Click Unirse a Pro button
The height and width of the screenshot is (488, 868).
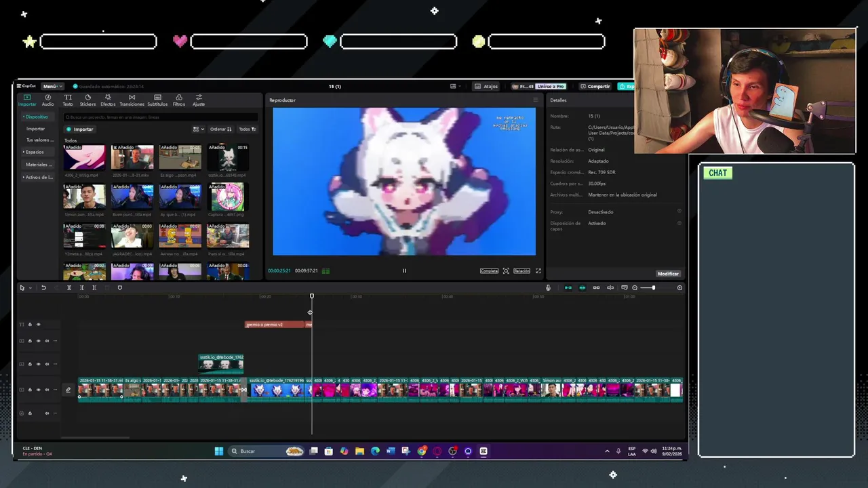tap(550, 86)
